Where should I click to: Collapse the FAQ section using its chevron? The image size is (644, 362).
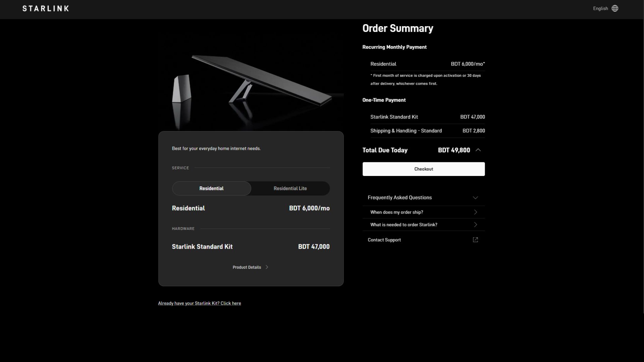tap(475, 198)
